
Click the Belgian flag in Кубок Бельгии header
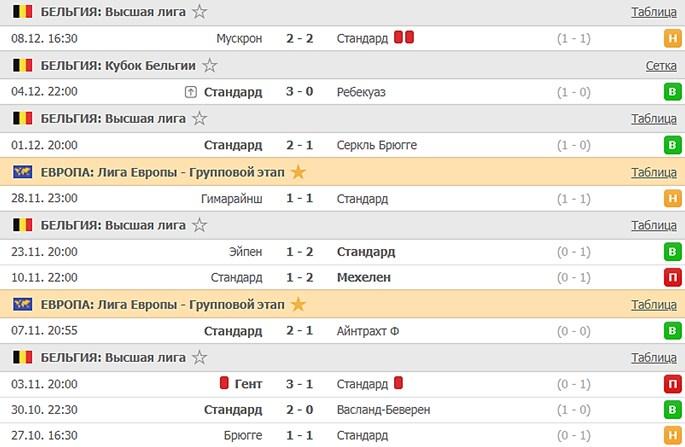(22, 65)
